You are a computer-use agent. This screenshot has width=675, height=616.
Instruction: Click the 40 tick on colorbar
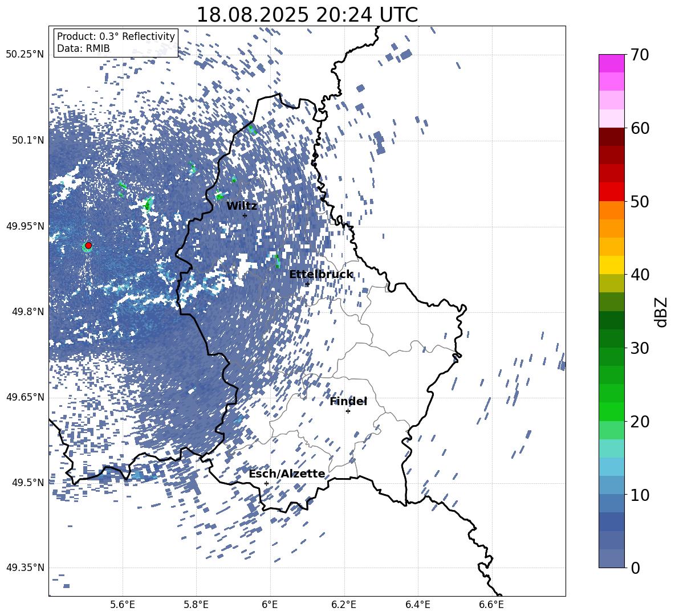coord(640,275)
